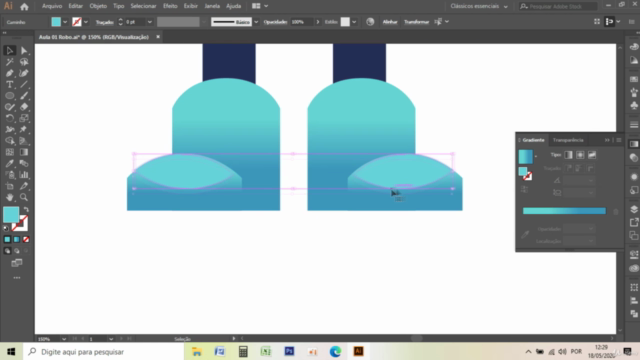Choose the Scale tool

[x=24, y=118]
